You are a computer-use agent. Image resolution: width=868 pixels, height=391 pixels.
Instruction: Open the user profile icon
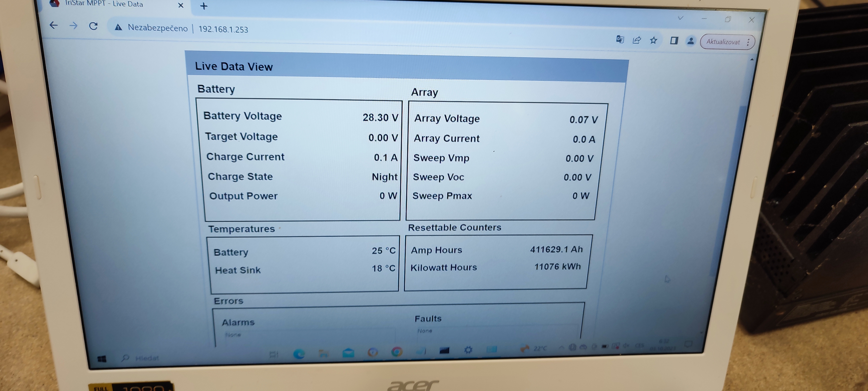tap(690, 41)
